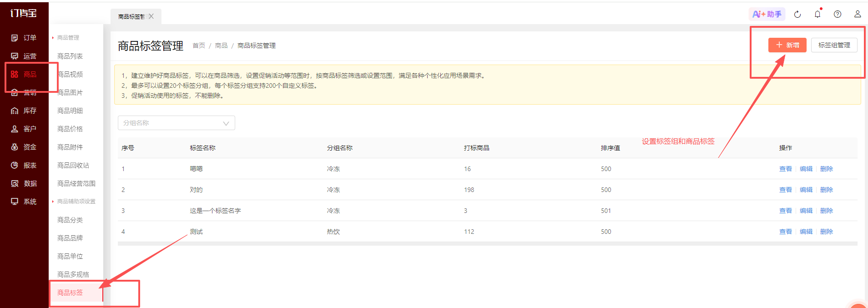This screenshot has width=868, height=308.
Task: Click the 商品 breadcrumb link
Action: click(x=221, y=45)
